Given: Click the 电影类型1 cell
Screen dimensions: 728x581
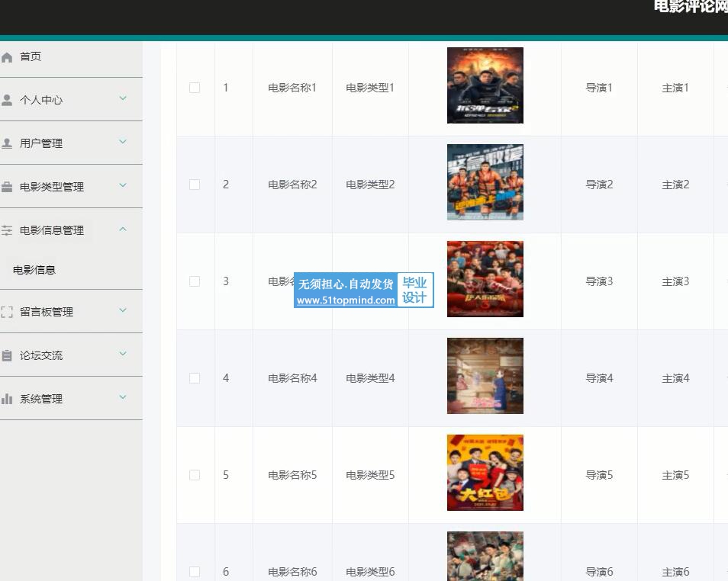Looking at the screenshot, I should [x=371, y=88].
